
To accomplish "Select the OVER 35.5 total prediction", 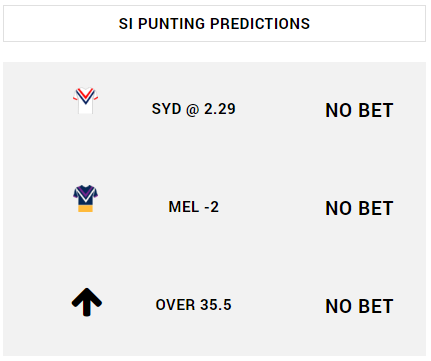I will coord(194,305).
